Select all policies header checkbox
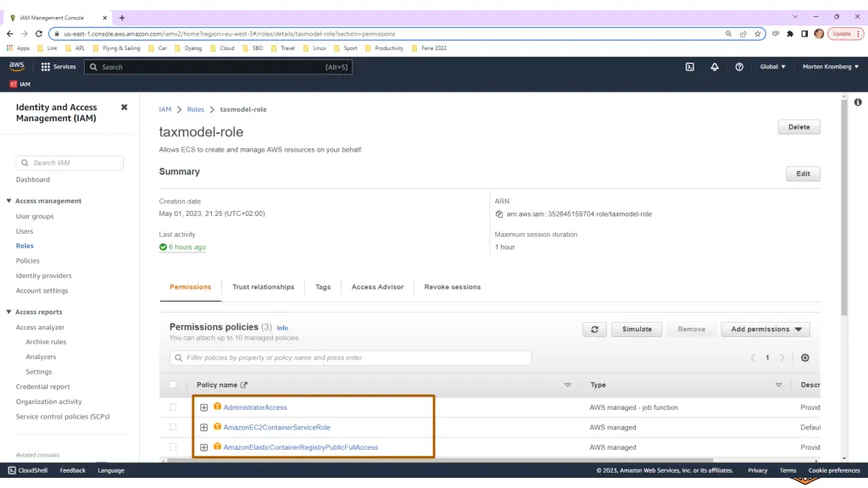 (173, 385)
